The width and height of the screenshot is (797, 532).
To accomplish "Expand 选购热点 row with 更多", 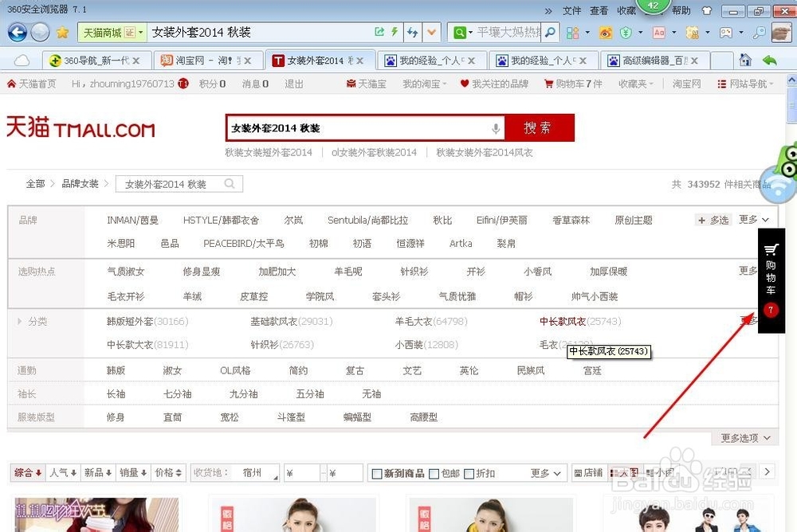I will [x=748, y=270].
